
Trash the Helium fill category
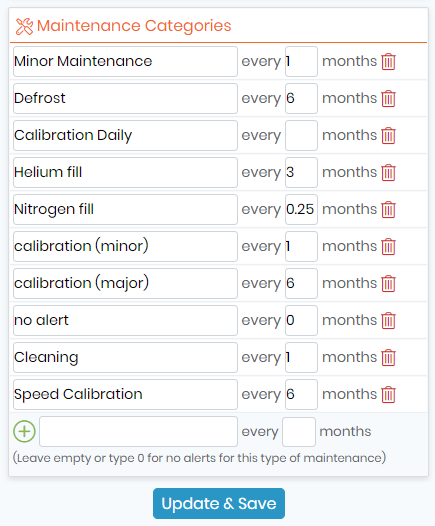(x=388, y=172)
